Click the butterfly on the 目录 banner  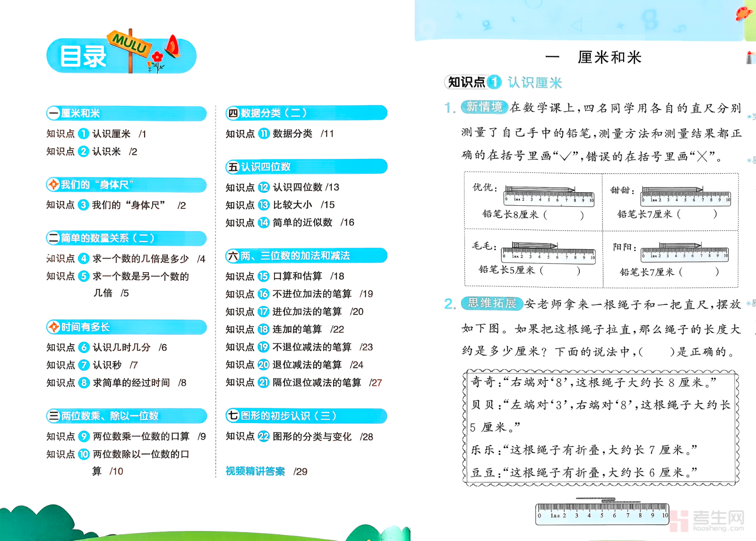pos(172,46)
